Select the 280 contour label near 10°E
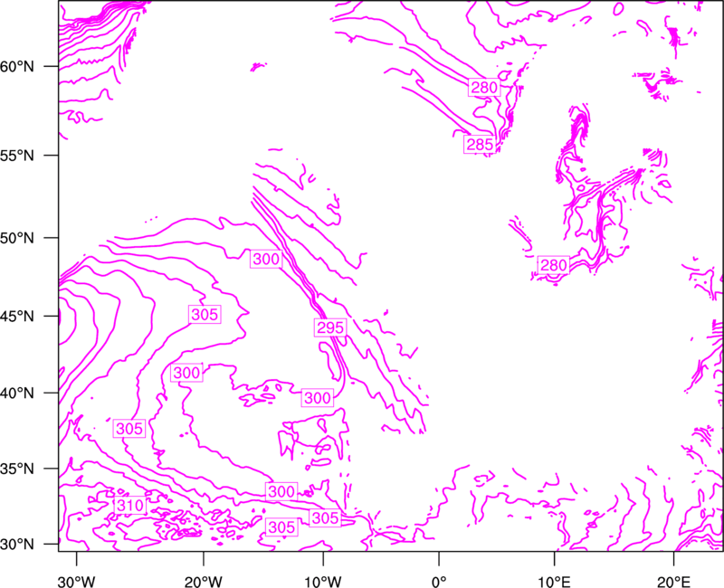 (x=553, y=265)
